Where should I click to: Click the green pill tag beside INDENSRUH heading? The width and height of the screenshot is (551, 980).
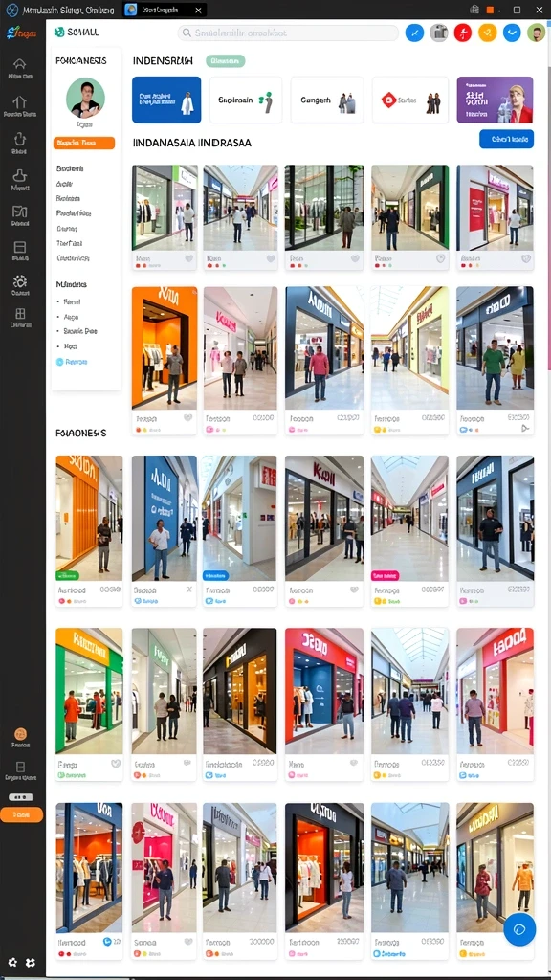coord(225,60)
